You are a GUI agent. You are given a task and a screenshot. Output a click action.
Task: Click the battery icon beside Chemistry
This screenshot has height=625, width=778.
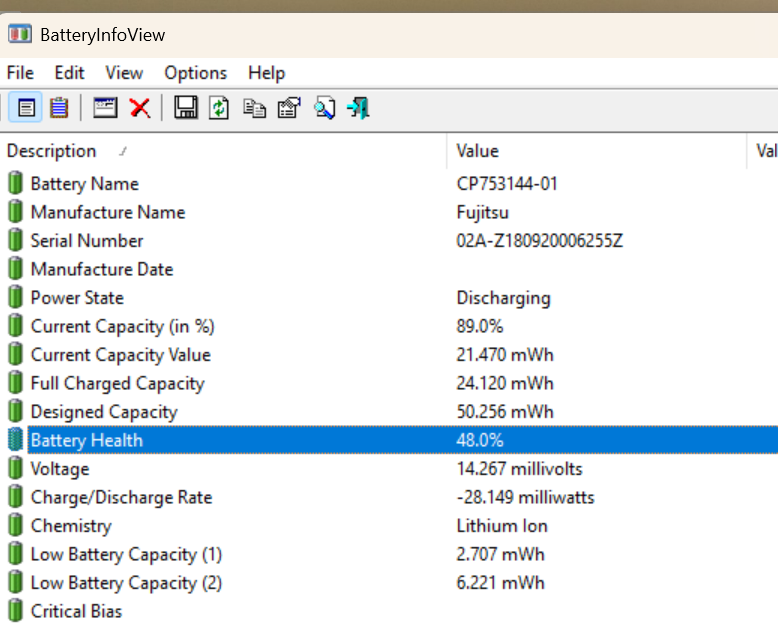[15, 525]
